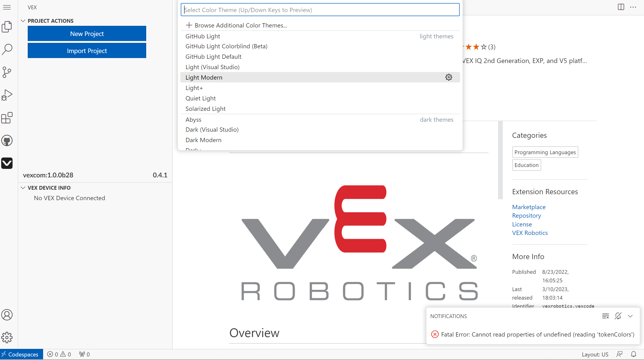Click the Education category tag

pos(526,165)
